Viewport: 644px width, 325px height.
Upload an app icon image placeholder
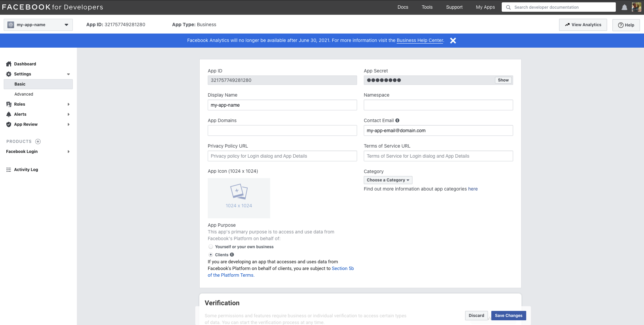[239, 198]
